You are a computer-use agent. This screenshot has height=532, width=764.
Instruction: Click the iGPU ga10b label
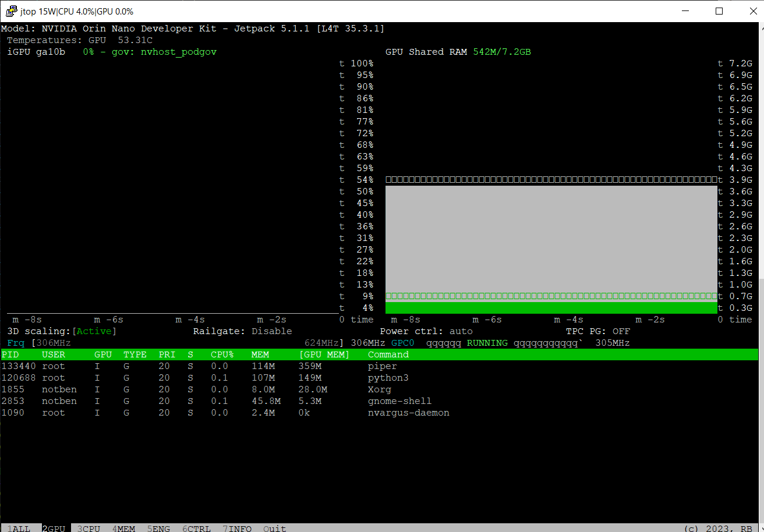[x=36, y=52]
